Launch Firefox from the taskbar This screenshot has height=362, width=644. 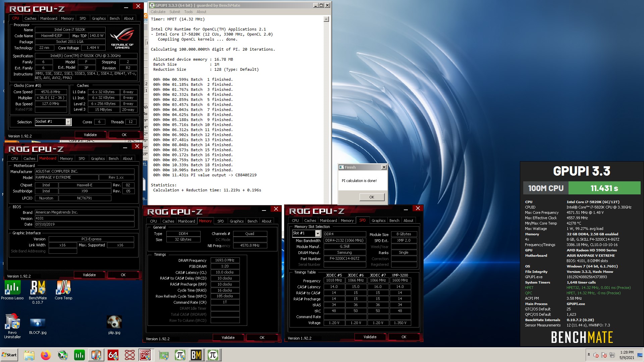tap(46, 355)
